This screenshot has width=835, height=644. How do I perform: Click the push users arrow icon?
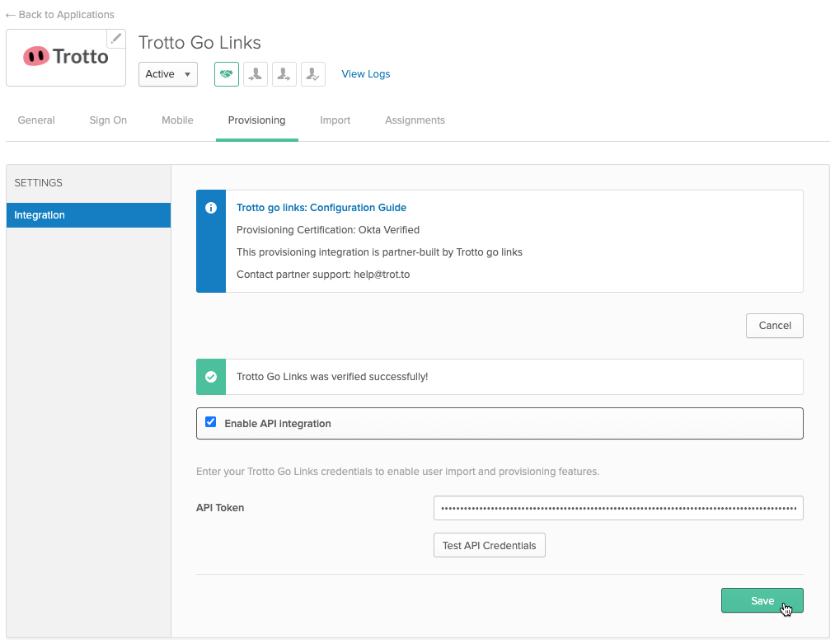pos(284,74)
